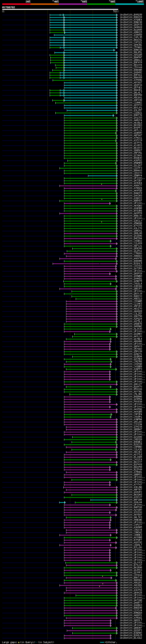Viewport: 146px width, 644px height.
Task: Select hit label UniRef100_A9SGA5
Action: click(x=131, y=55)
